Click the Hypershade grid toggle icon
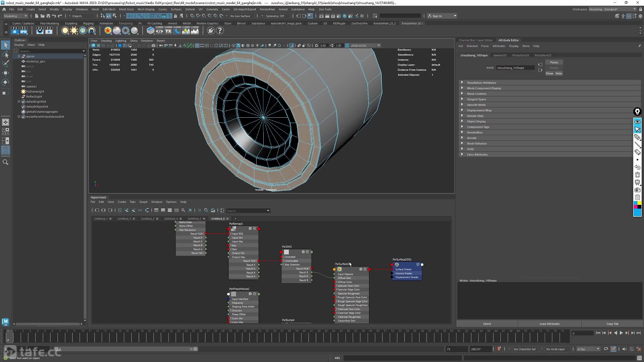This screenshot has width=644, height=362. [x=200, y=210]
